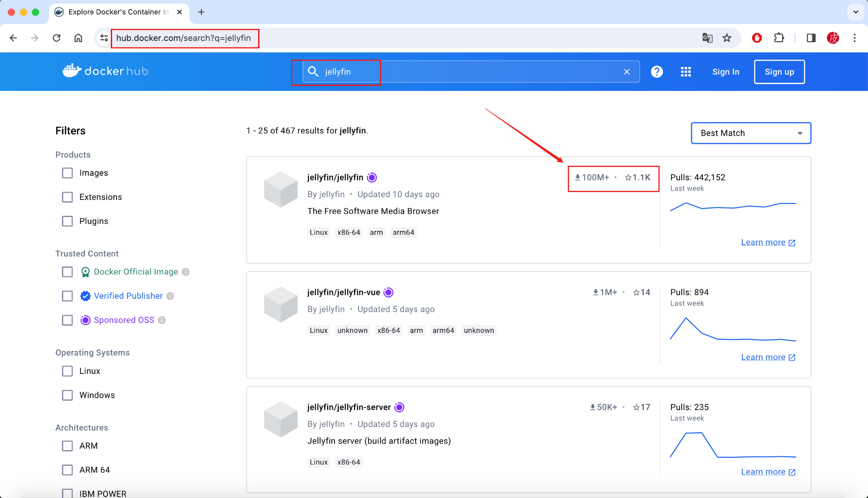Click the browser extensions puzzle icon

tap(779, 38)
